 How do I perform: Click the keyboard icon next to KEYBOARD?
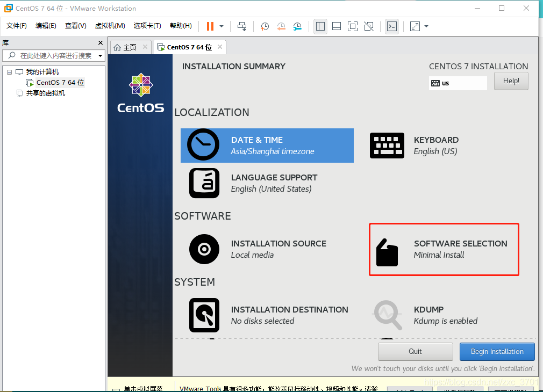click(x=387, y=146)
